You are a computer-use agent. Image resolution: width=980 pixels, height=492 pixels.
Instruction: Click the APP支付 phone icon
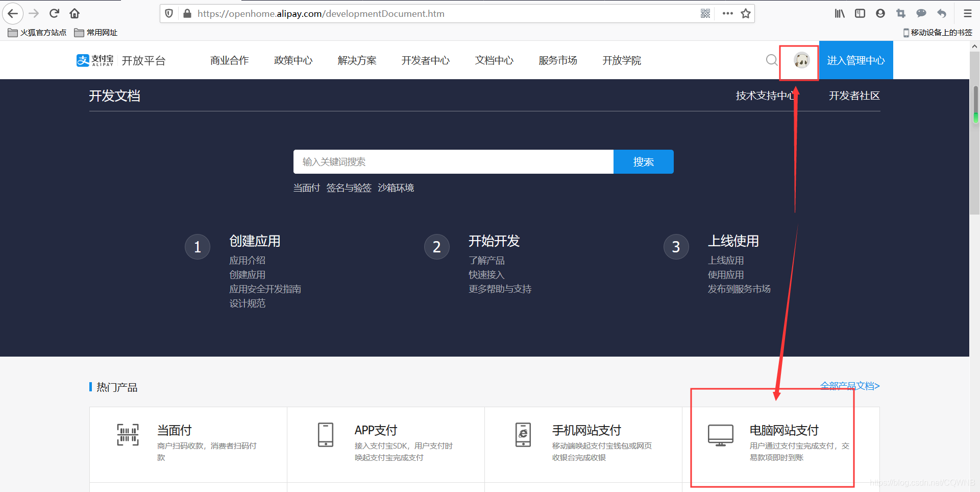pyautogui.click(x=326, y=435)
